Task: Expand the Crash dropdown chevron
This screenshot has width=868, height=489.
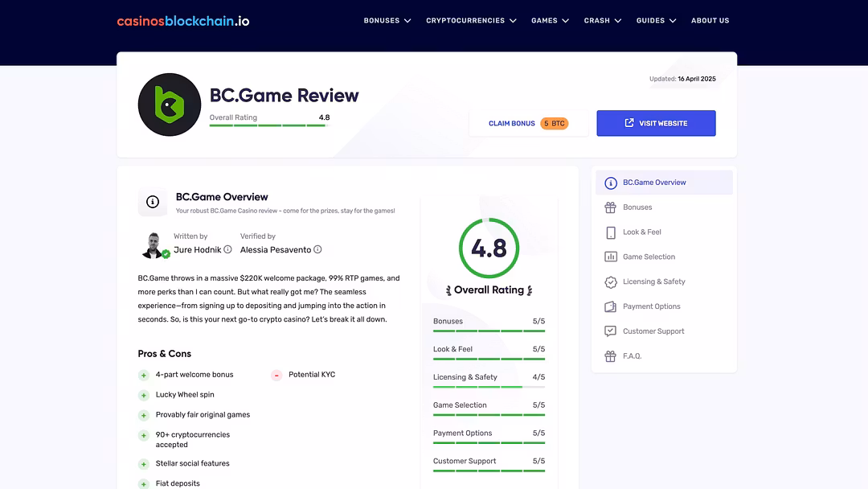Action: 618,21
